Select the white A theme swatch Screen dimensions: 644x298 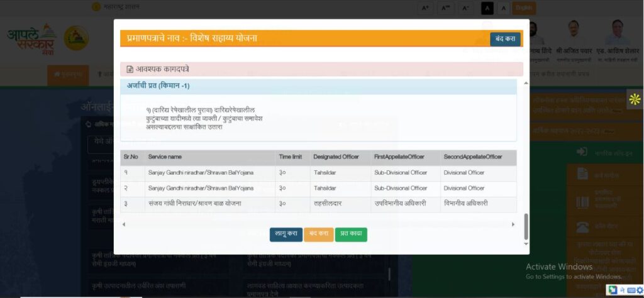pos(504,8)
